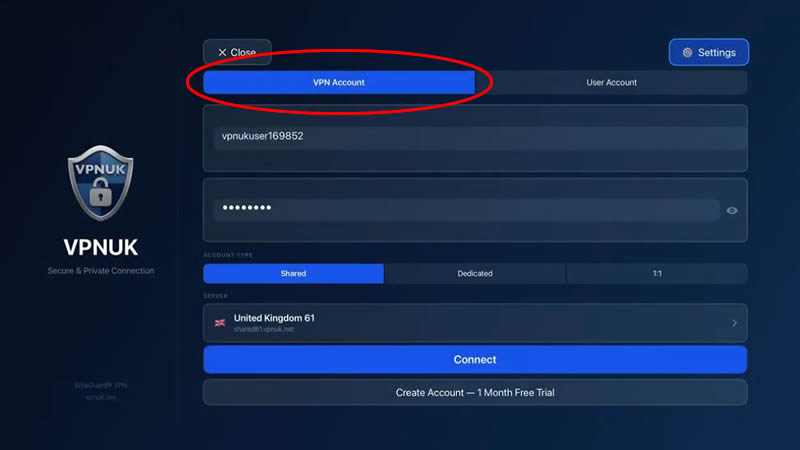
Task: Toggle password visibility eye icon
Action: click(732, 210)
